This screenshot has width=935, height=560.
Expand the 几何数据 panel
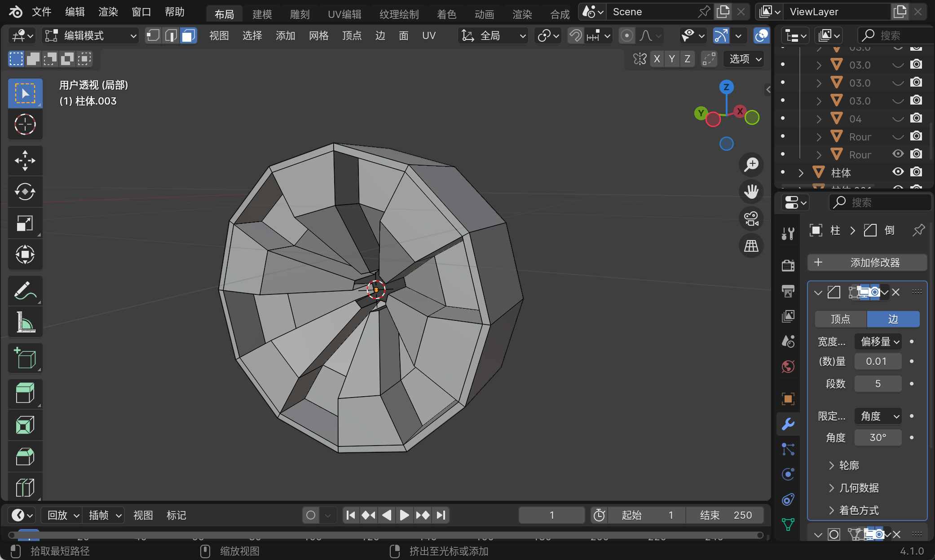(x=854, y=488)
